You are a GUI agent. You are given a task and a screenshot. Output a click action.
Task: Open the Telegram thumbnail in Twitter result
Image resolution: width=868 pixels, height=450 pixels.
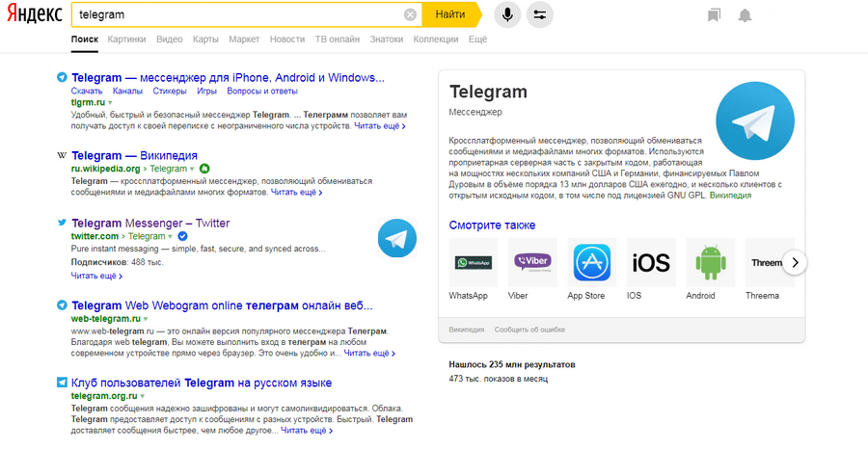tap(397, 238)
